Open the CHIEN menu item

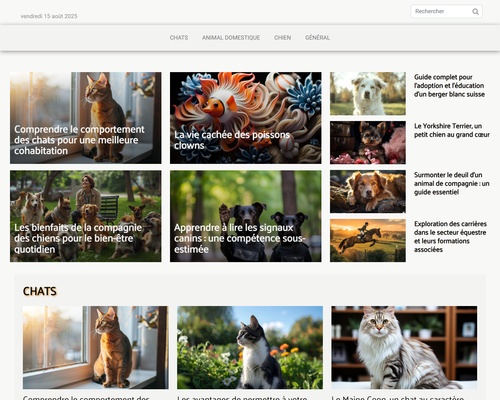tap(282, 38)
